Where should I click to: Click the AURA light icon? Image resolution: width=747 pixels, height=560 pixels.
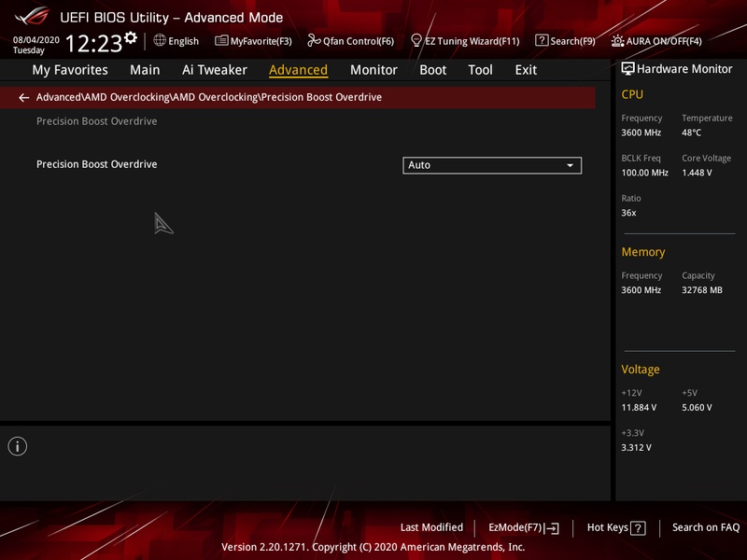pyautogui.click(x=617, y=41)
